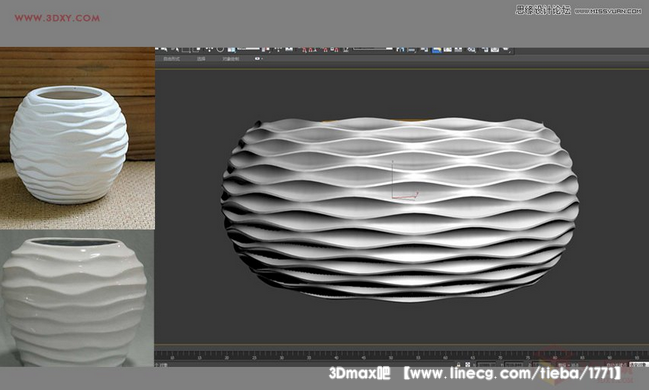Open the reference coordinate system dropdown
Viewport: 650px width, 390px height.
click(x=249, y=48)
